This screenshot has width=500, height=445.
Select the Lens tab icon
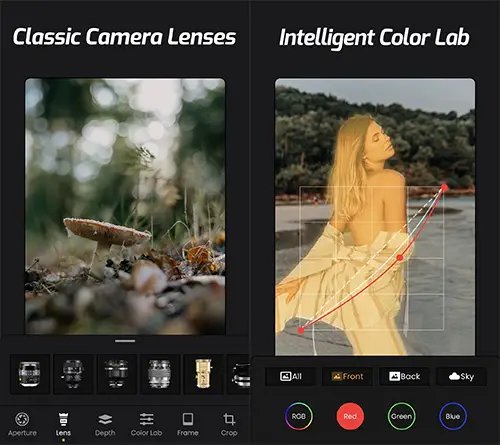click(x=63, y=420)
